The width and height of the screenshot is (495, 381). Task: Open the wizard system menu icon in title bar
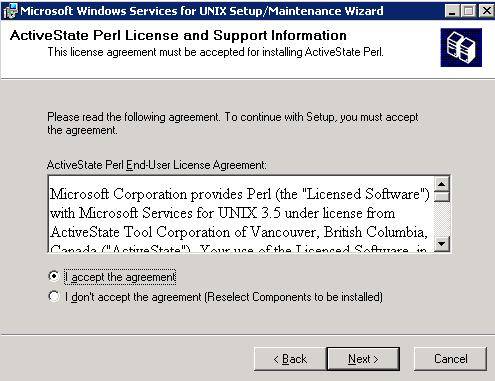[10, 11]
